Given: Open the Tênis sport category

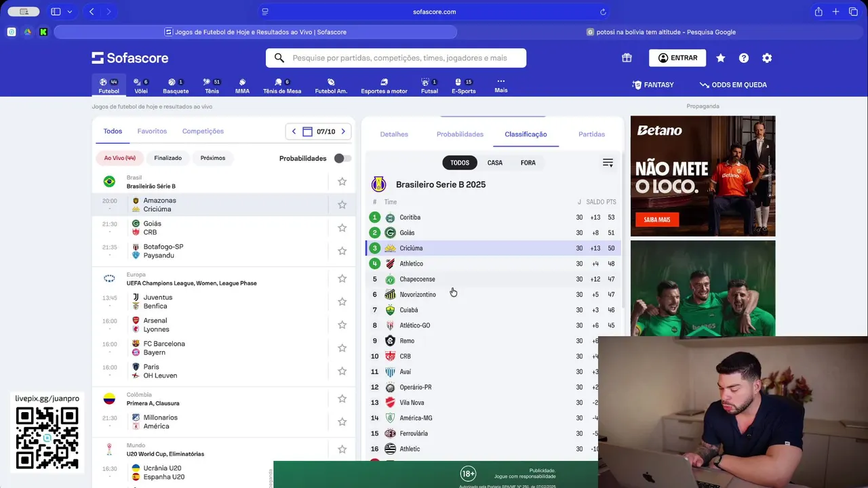Looking at the screenshot, I should click(212, 85).
